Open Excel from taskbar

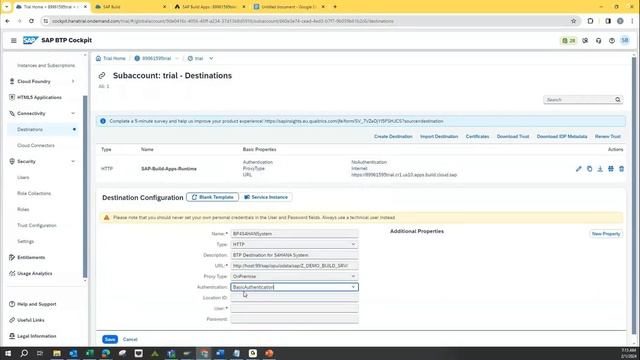89,353
